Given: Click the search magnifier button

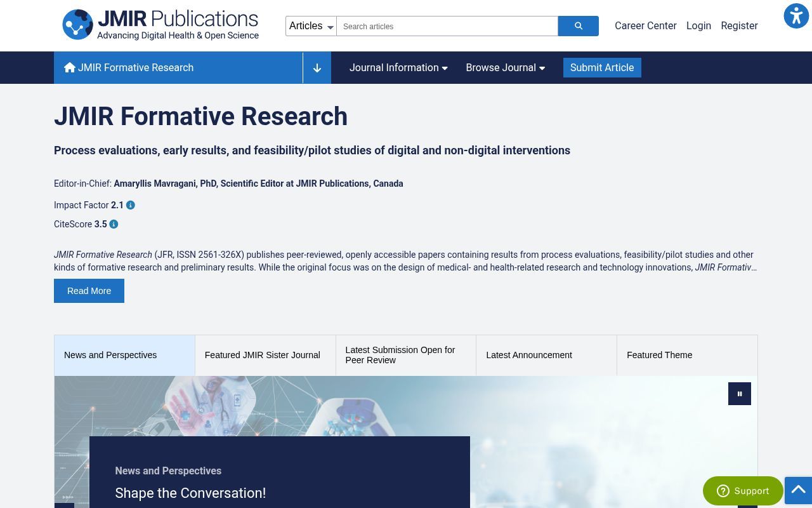Looking at the screenshot, I should pyautogui.click(x=578, y=26).
